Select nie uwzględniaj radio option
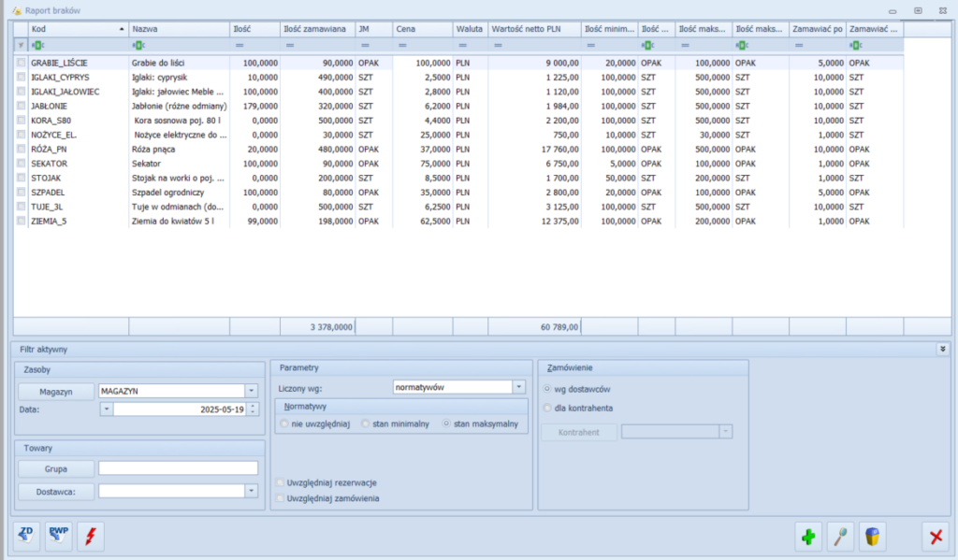 tap(284, 424)
